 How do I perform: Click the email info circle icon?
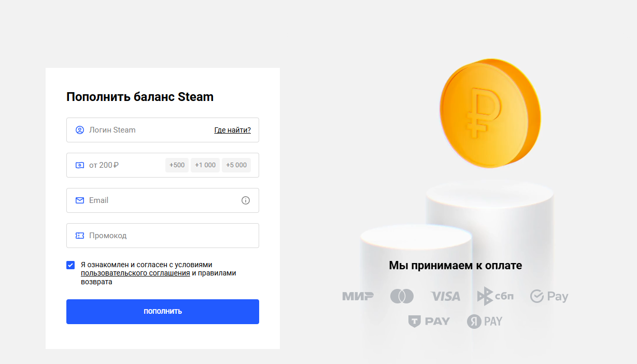click(246, 200)
